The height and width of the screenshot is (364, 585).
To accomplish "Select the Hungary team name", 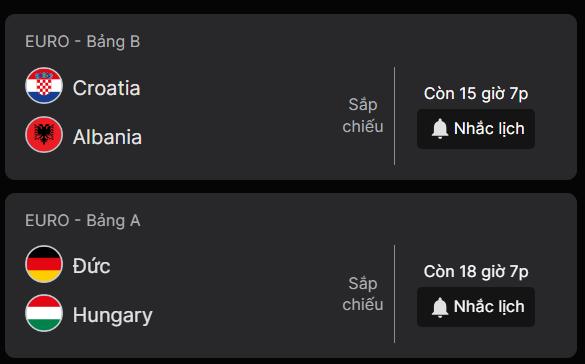I will [x=113, y=316].
